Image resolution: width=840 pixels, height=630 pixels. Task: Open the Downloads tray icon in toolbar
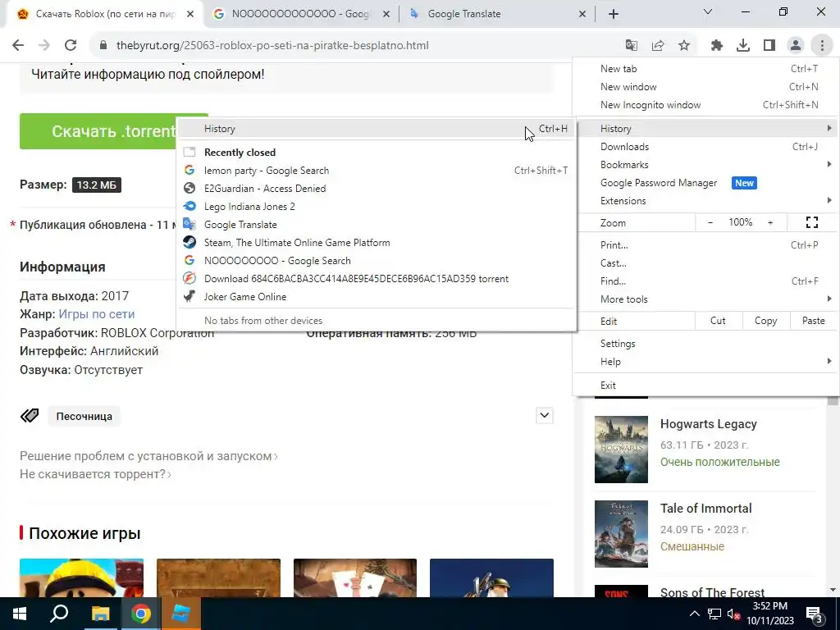(x=743, y=46)
